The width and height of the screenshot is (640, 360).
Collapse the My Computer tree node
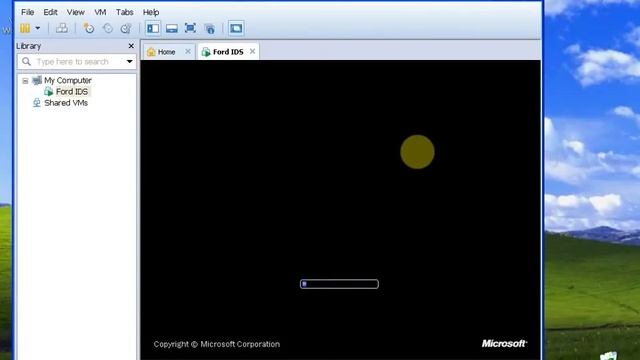point(25,81)
